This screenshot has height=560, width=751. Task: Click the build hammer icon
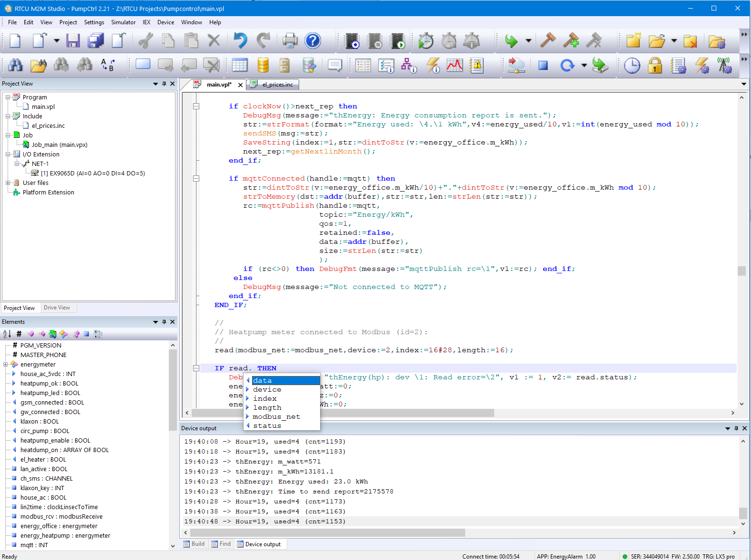tap(548, 41)
